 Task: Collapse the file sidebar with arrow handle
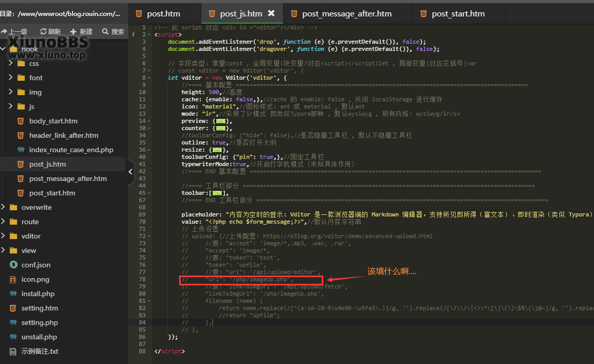[x=131, y=172]
